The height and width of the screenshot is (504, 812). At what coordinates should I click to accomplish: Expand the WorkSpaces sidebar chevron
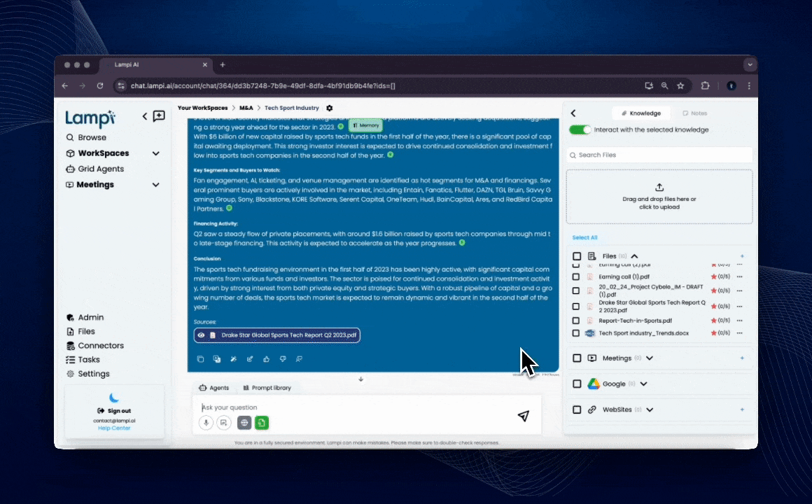coord(156,153)
